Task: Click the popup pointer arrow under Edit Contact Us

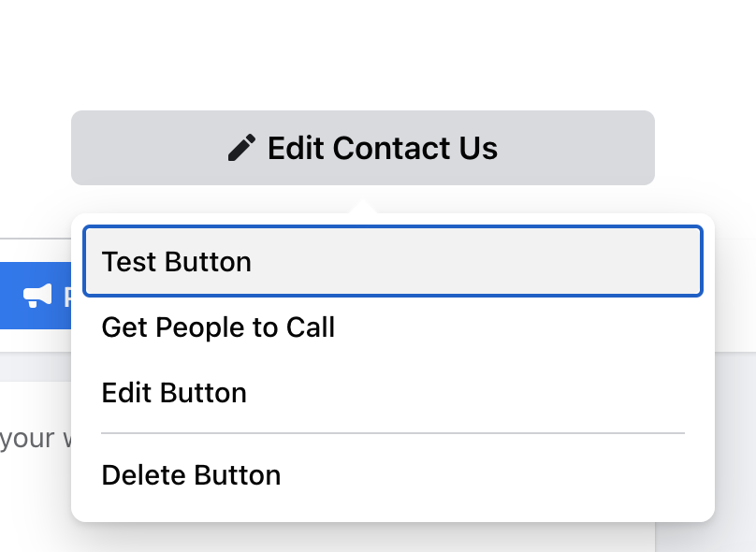Action: click(x=363, y=208)
